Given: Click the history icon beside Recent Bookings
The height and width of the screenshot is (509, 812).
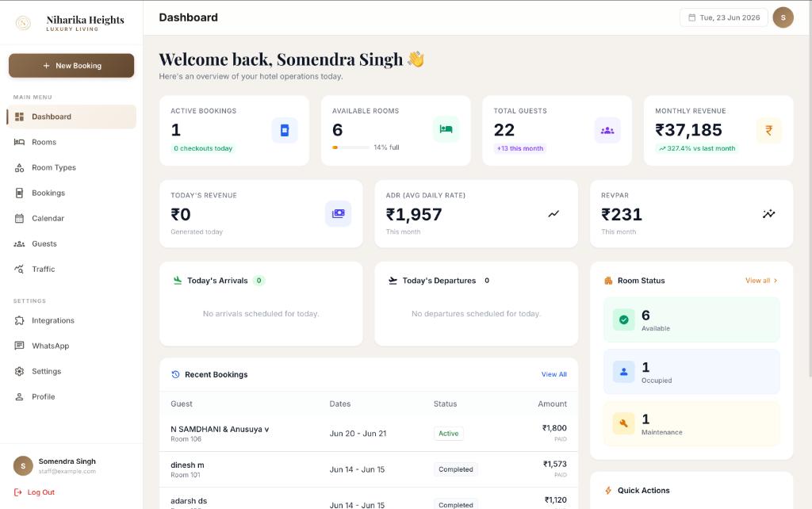Looking at the screenshot, I should point(175,374).
